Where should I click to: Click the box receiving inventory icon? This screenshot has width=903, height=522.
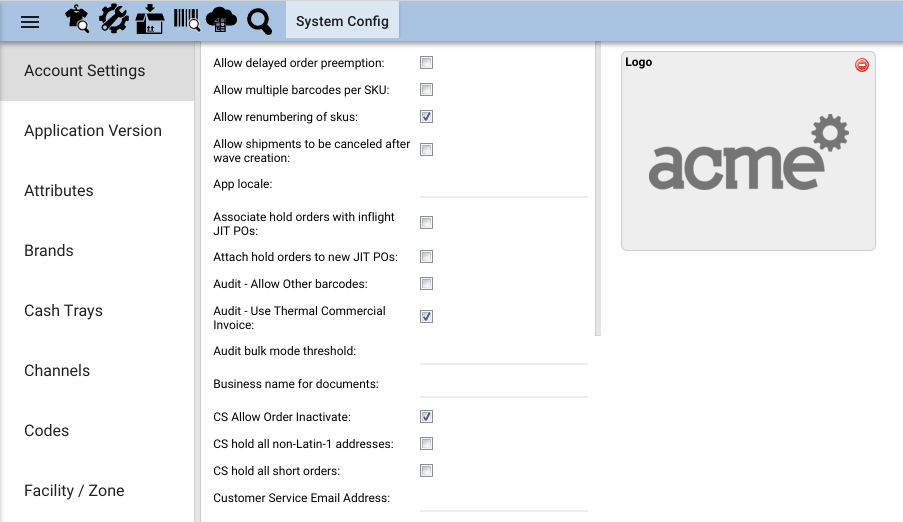pyautogui.click(x=150, y=20)
